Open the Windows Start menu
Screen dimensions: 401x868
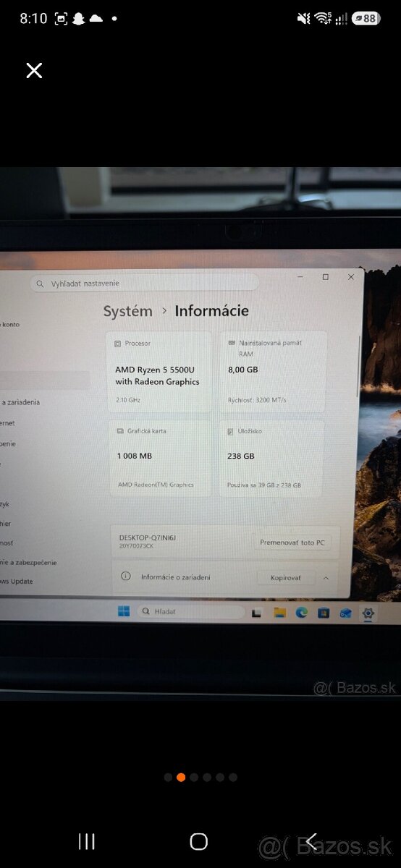(124, 611)
